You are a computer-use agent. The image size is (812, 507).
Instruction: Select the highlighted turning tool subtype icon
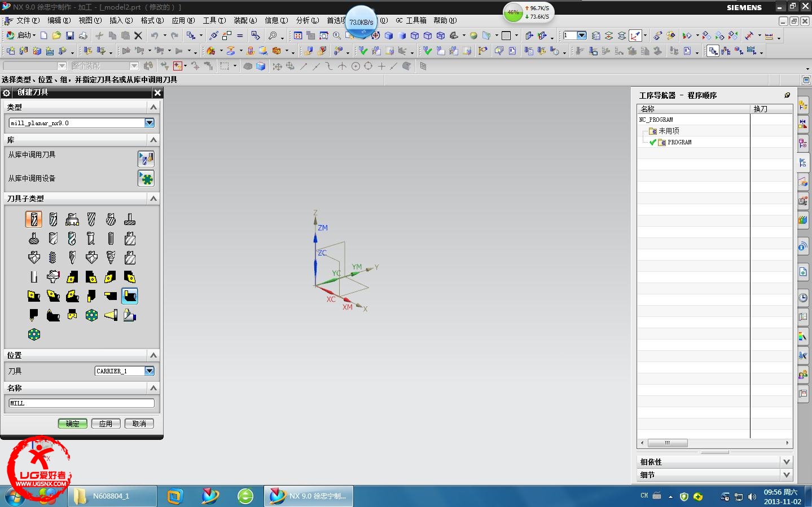click(x=130, y=296)
